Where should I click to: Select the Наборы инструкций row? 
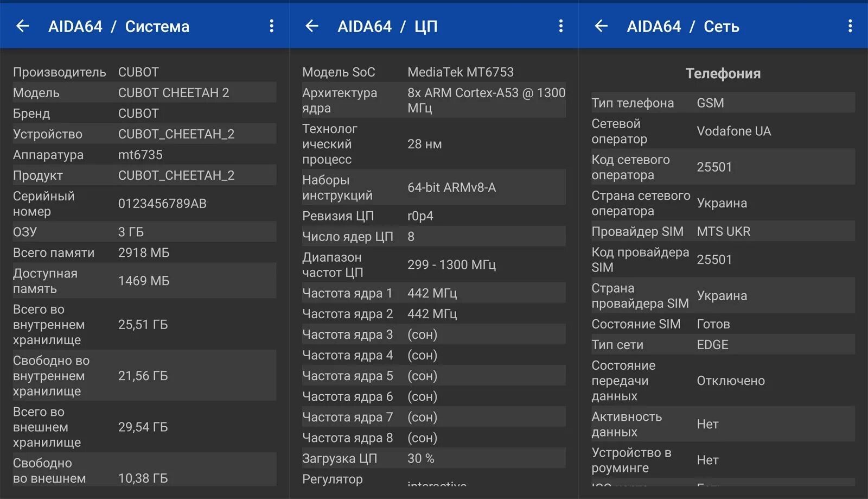[x=434, y=187]
